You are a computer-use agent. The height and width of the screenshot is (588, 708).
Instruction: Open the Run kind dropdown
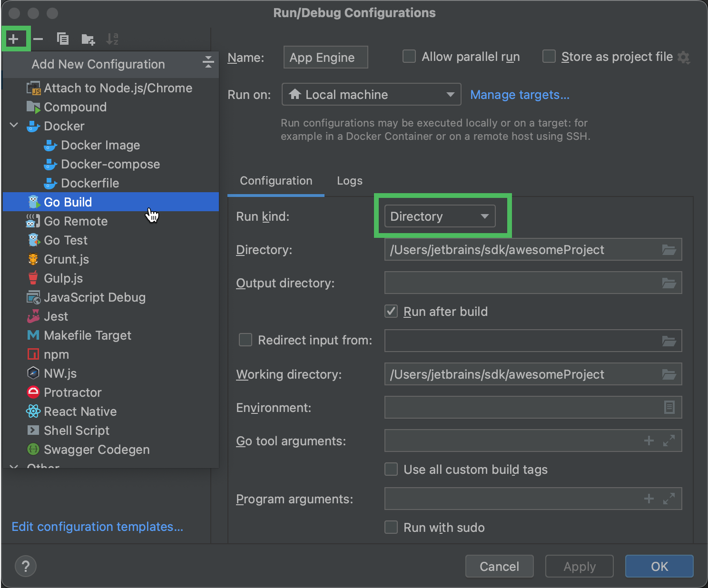point(439,216)
